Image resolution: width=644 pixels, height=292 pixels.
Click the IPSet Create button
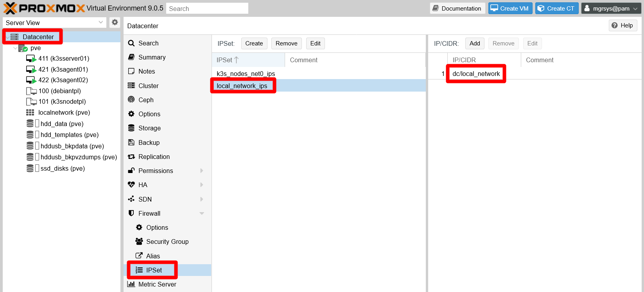point(254,43)
